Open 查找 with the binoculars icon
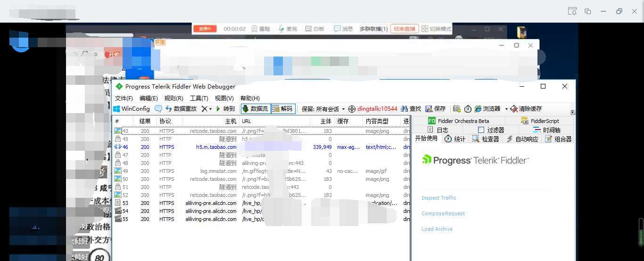Viewport: 644px width, 261px height. (x=411, y=109)
